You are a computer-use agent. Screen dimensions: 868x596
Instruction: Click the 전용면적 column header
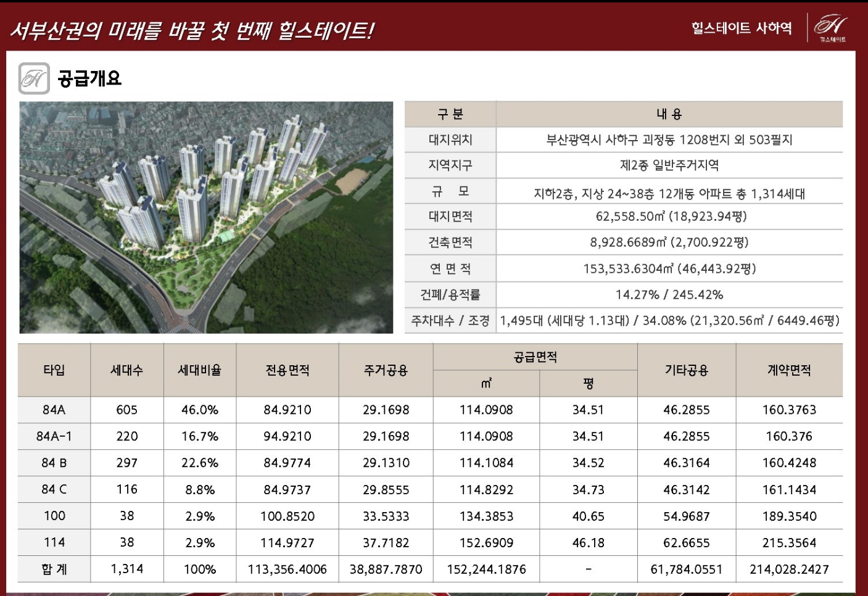pos(287,370)
